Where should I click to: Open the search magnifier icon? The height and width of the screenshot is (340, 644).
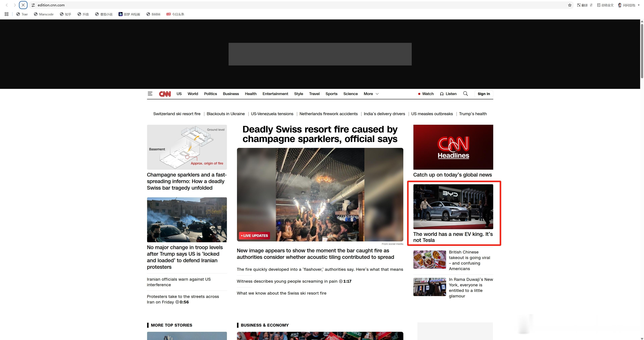coord(465,94)
